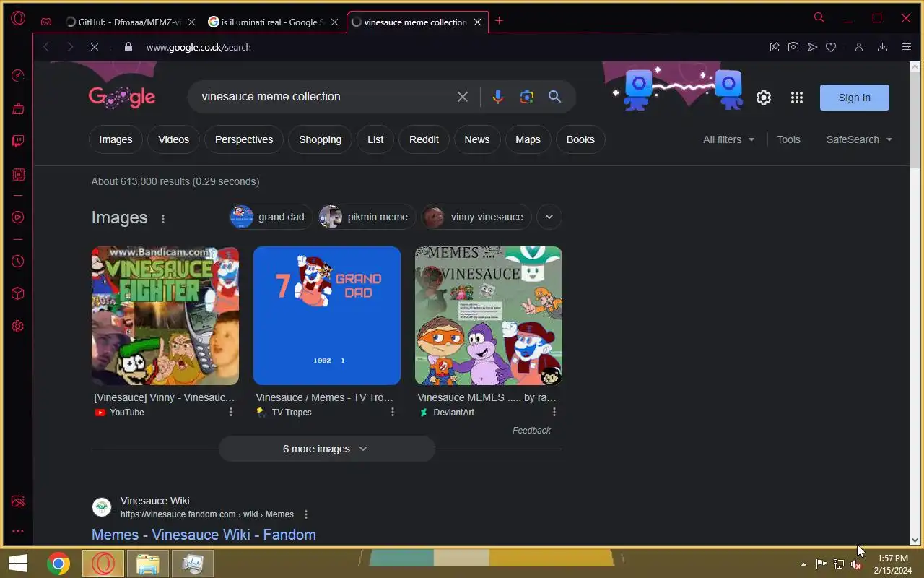Click the Sign in button
Screen dimensions: 924x578
(x=854, y=98)
